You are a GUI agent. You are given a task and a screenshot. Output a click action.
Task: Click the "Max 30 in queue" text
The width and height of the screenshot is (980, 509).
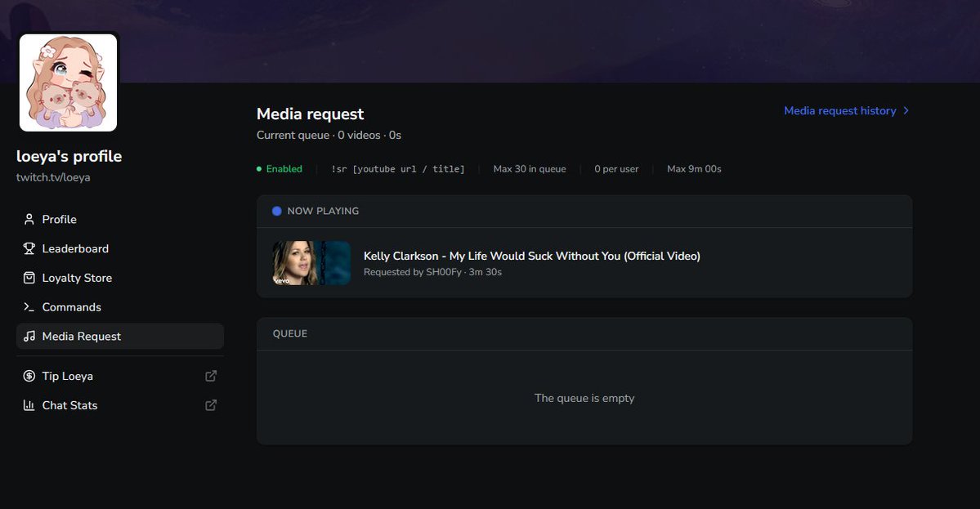tap(530, 168)
